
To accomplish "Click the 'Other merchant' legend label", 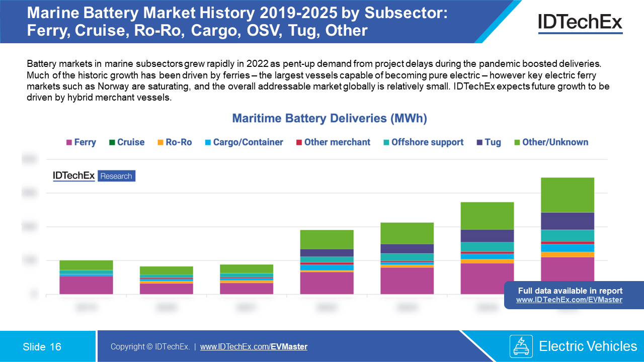I will point(337,142).
